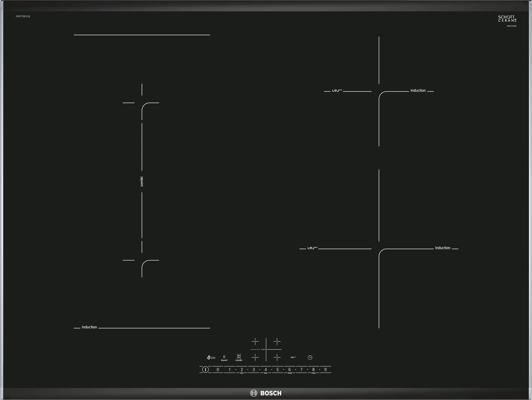
Task: Select the upper-left cooking zone symbol
Action: (255, 342)
